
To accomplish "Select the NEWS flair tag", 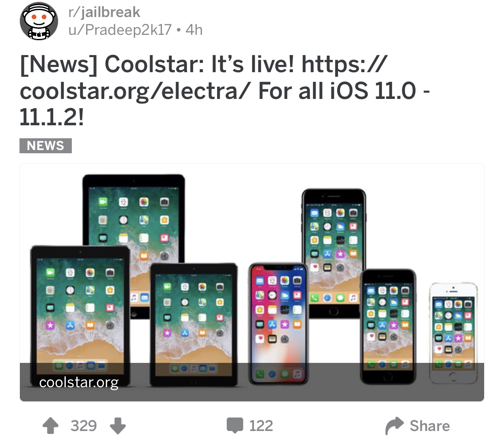I will coord(45,146).
